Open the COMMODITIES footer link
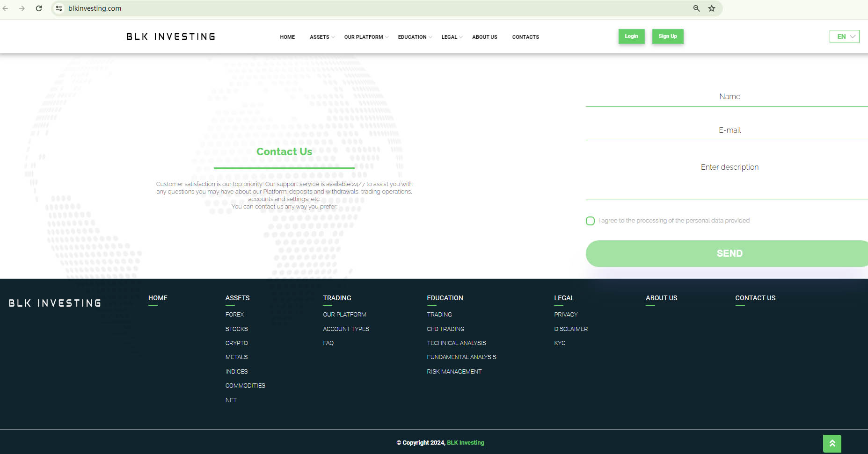Viewport: 868px width, 454px height. pos(245,386)
